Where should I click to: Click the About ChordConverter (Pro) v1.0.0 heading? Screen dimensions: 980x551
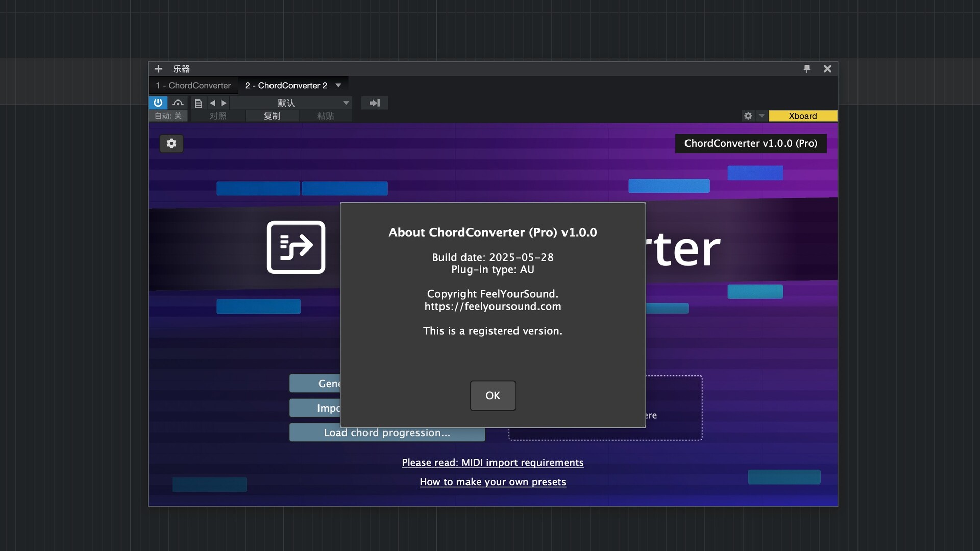(493, 232)
